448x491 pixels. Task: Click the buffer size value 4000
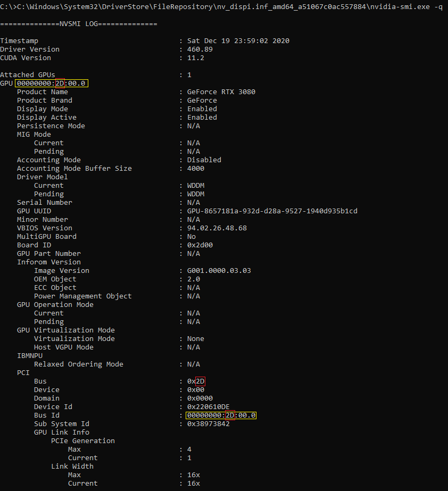(x=195, y=169)
